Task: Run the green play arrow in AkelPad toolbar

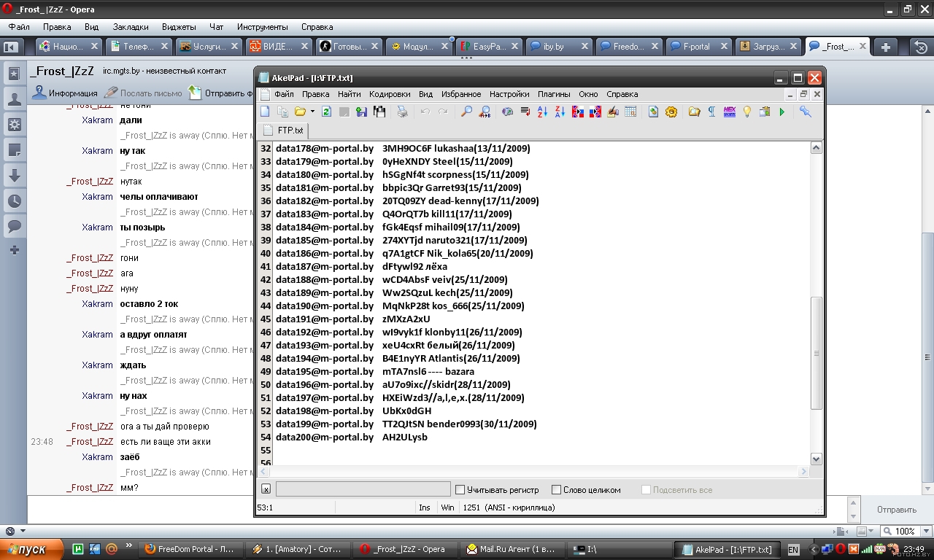Action: click(782, 112)
